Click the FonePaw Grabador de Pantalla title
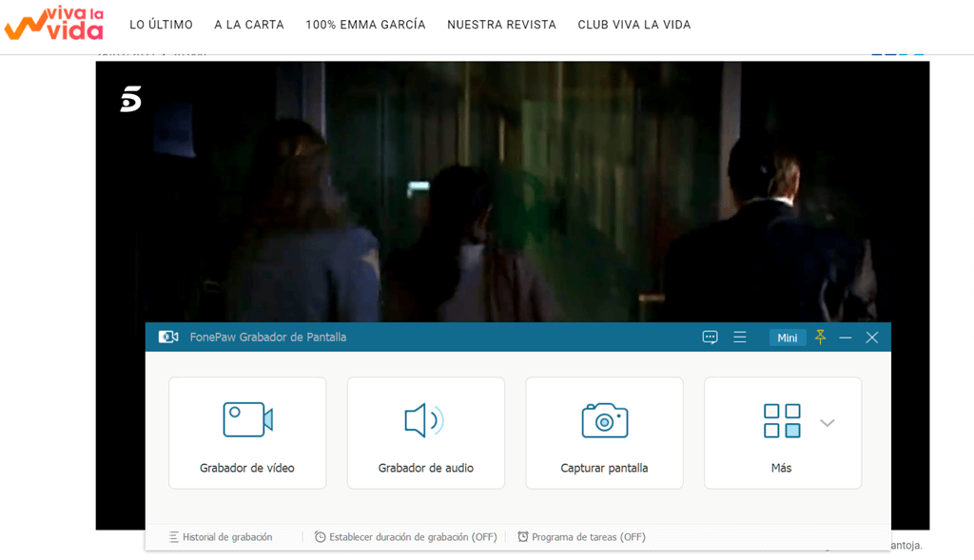974x560 pixels. click(x=267, y=338)
